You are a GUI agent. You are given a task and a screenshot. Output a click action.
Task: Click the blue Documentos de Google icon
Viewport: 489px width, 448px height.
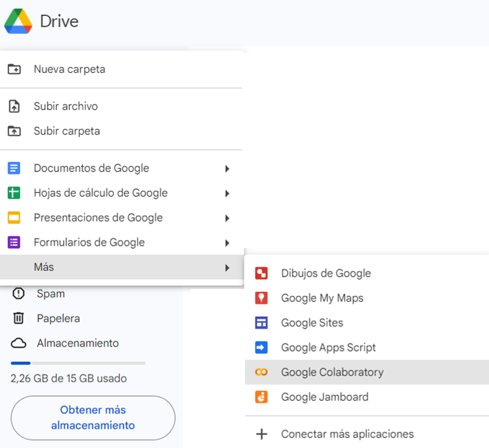[x=14, y=168]
